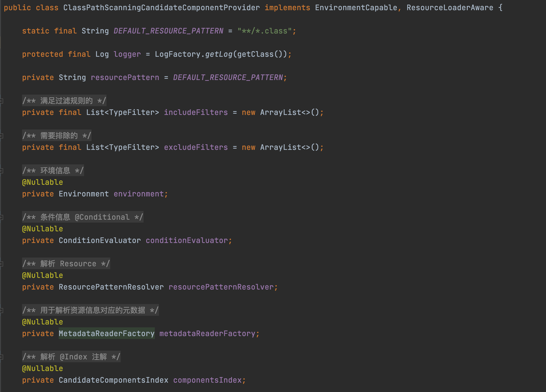Screen dimensions: 546x392
Task: Click the 解析 @Index 注解 doc comment
Action: [x=71, y=357]
